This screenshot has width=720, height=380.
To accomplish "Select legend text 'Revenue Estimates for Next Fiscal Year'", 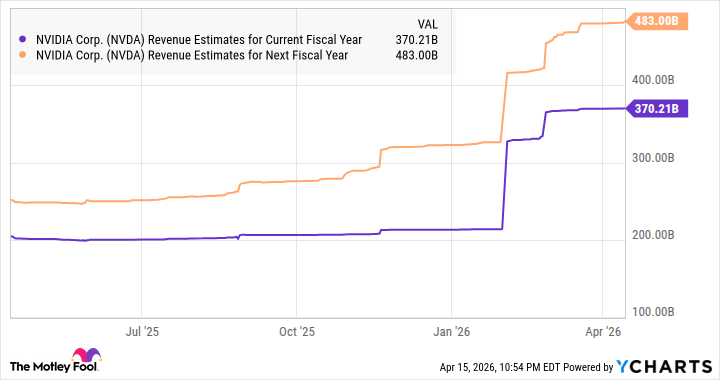I will [248, 55].
